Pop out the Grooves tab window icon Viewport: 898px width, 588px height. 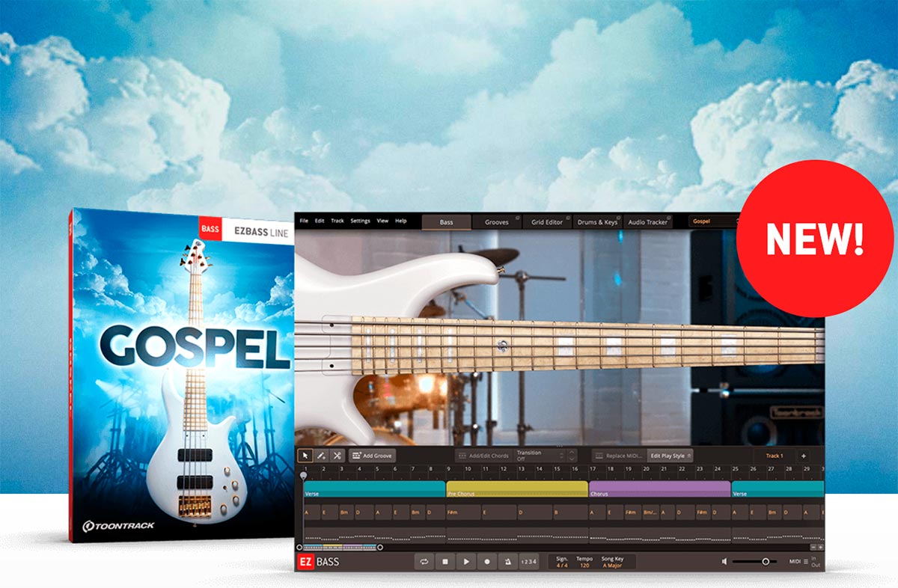[517, 218]
